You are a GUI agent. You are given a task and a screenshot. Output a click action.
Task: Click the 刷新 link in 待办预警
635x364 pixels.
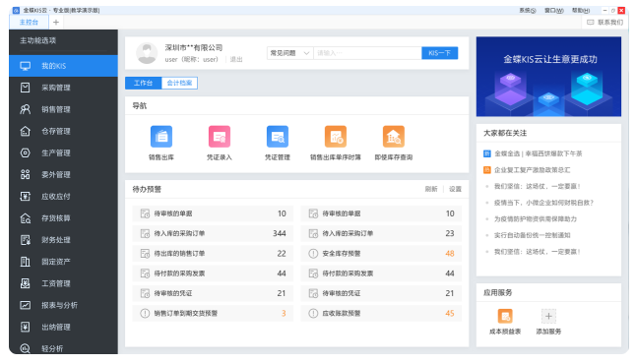[431, 189]
